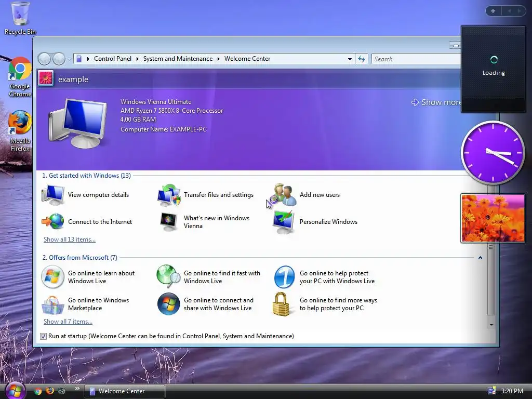Image resolution: width=532 pixels, height=399 pixels.
Task: Click the taskbar clock showing 3:20 PM
Action: (512, 391)
